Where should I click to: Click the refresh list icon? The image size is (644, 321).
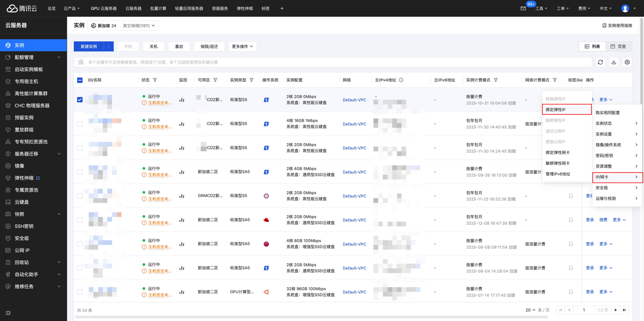[600, 62]
